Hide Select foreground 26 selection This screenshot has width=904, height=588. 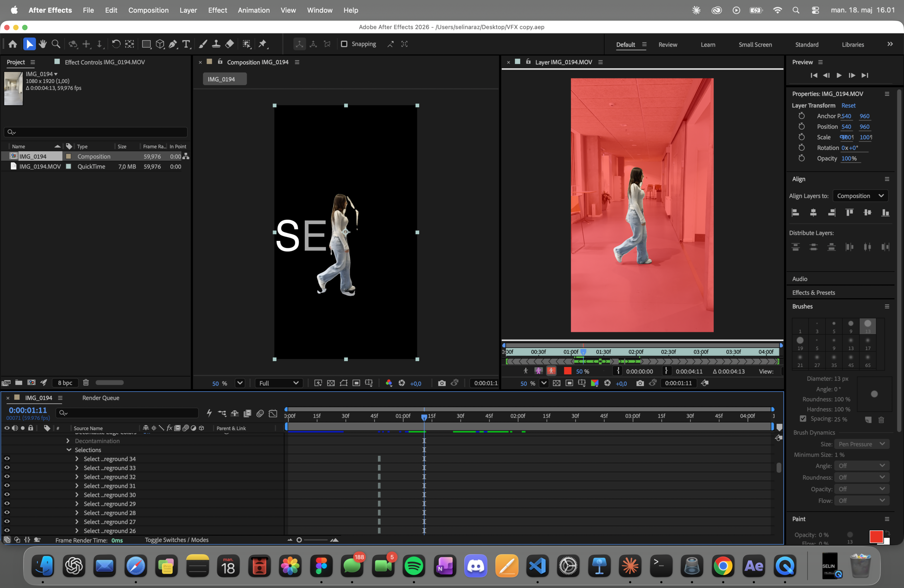(7, 530)
